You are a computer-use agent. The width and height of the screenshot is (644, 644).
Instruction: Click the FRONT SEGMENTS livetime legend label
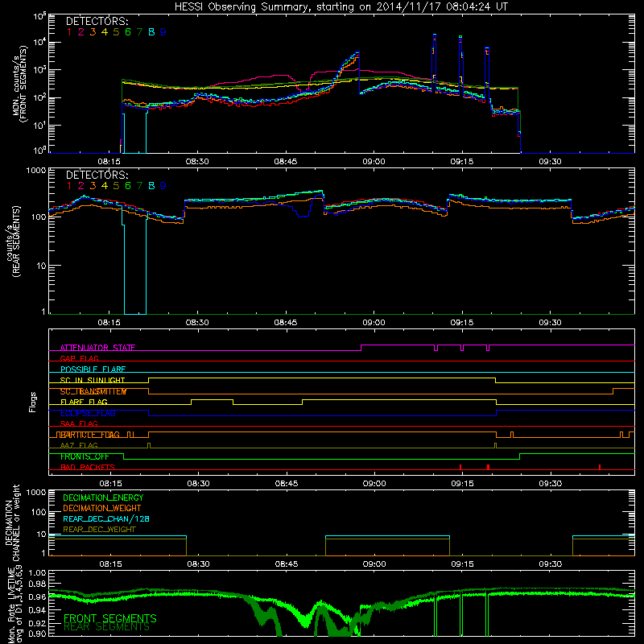(110, 618)
